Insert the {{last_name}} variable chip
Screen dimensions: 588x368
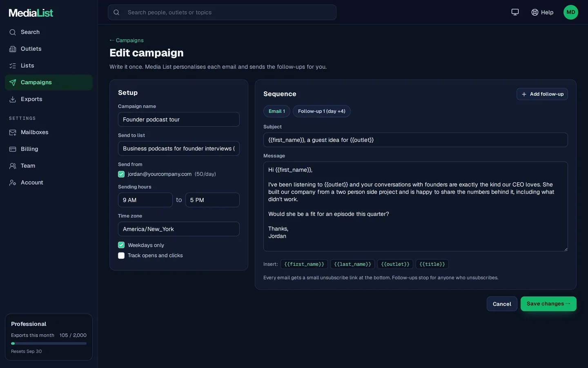pyautogui.click(x=352, y=264)
